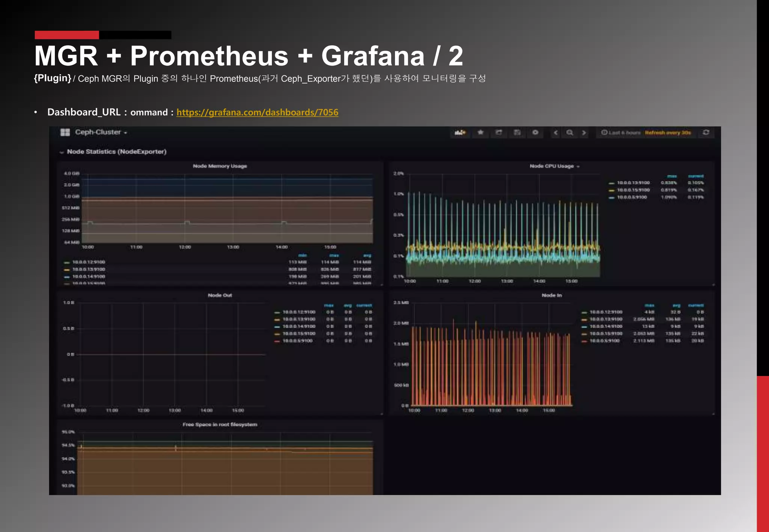Click the Add panel icon
This screenshot has height=532, width=769.
[x=460, y=132]
